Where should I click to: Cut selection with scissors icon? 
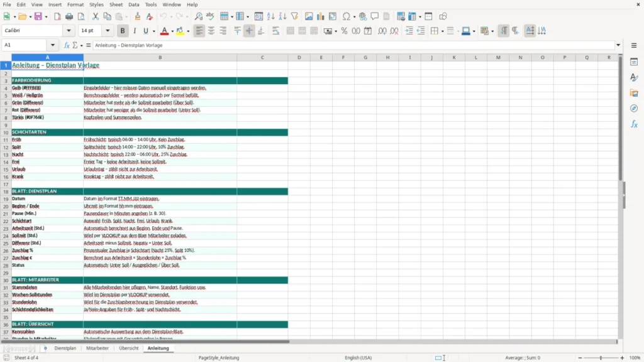(96, 16)
